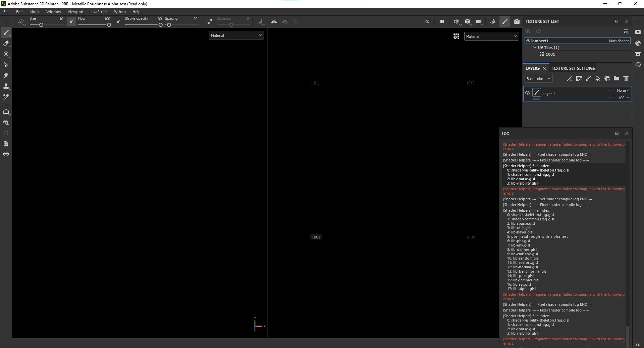Open the 2D viewport Material dropdown

(x=491, y=36)
